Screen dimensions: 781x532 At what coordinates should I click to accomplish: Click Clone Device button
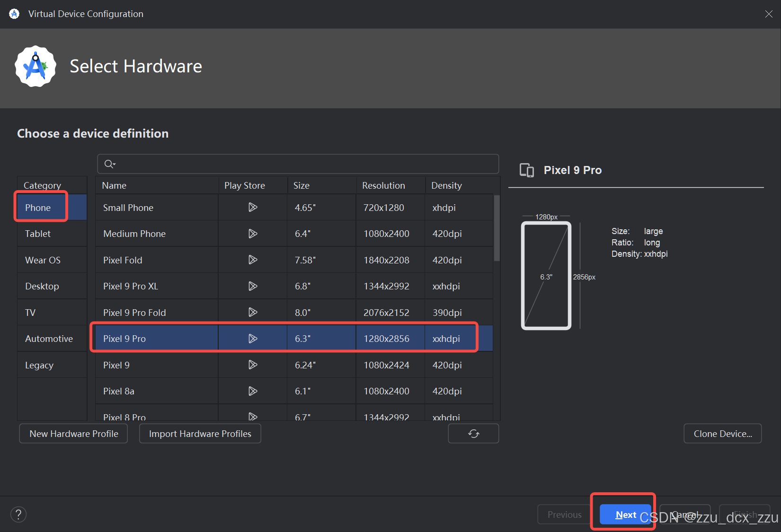(723, 434)
